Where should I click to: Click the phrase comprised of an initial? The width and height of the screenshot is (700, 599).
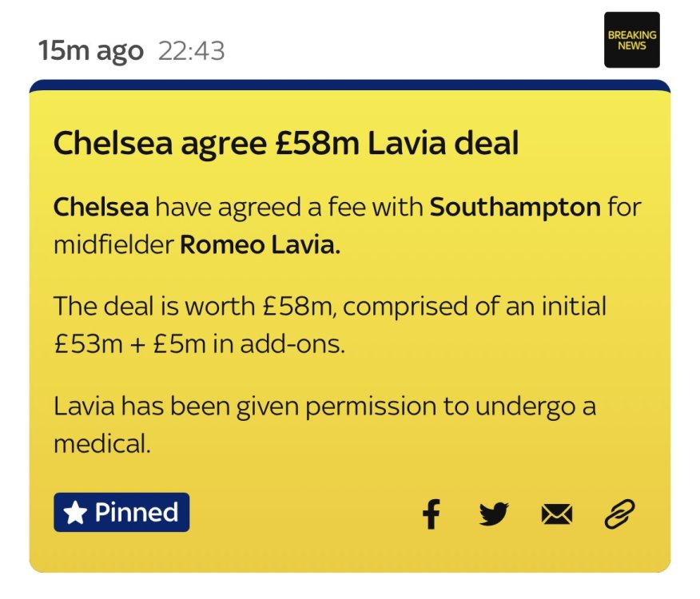pyautogui.click(x=475, y=307)
